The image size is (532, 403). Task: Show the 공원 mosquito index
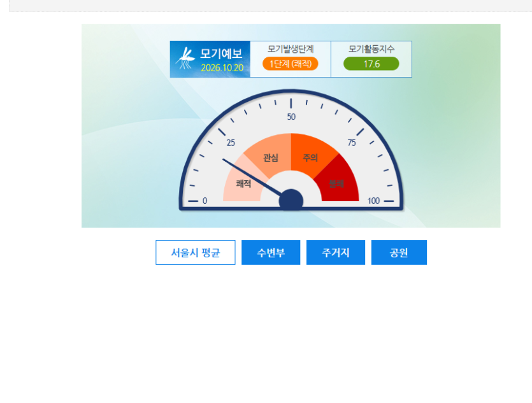[x=399, y=253]
